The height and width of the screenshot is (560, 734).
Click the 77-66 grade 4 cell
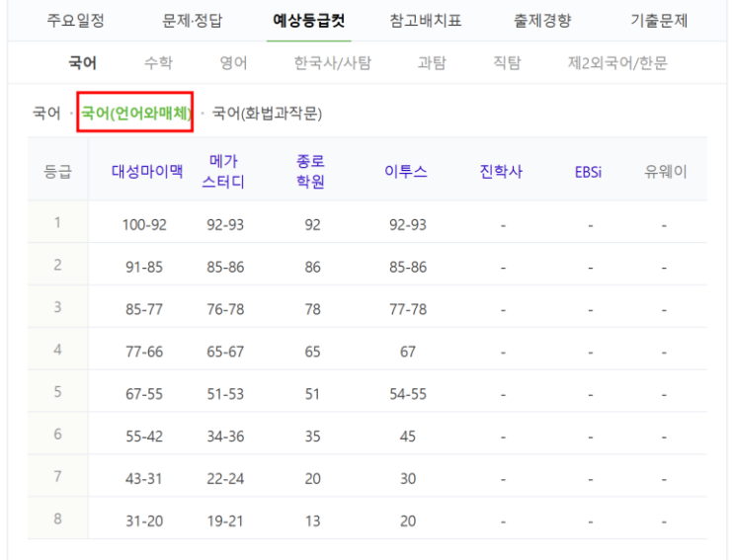click(144, 352)
